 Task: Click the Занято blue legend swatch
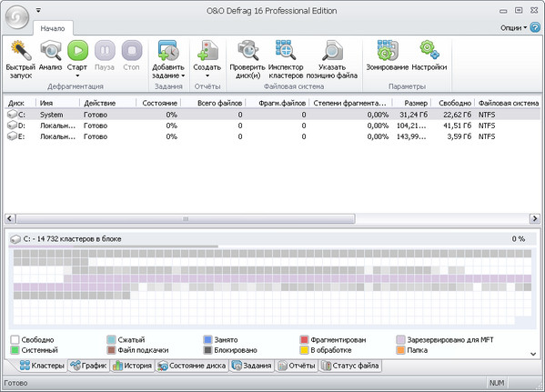[x=207, y=339]
